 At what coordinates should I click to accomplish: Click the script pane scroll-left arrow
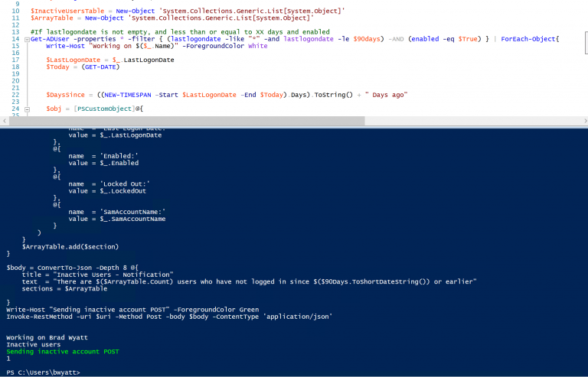point(4,121)
